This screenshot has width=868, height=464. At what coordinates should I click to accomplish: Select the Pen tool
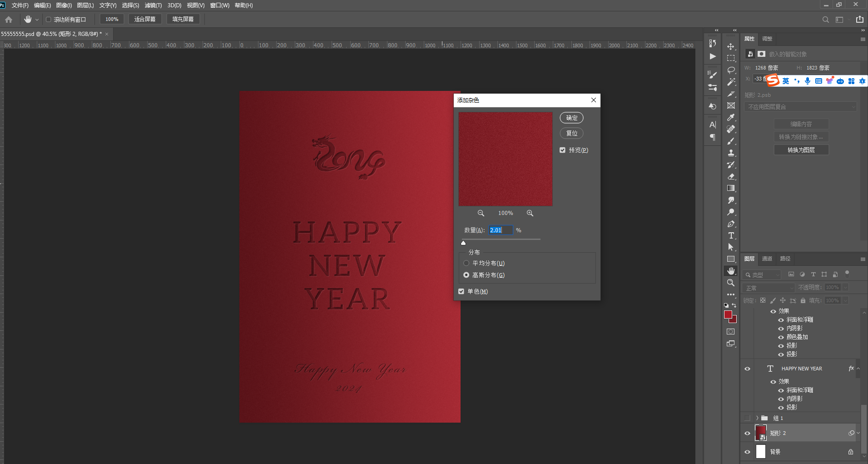(x=731, y=224)
